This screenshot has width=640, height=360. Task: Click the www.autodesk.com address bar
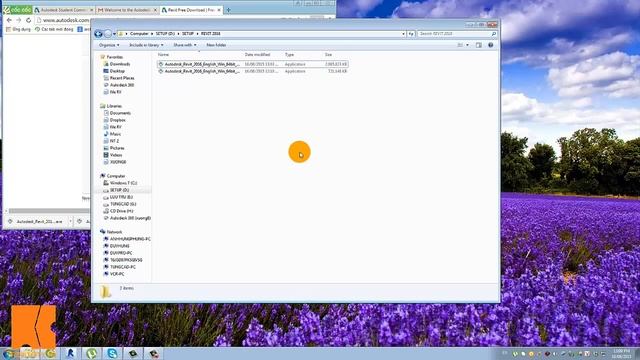[x=65, y=20]
